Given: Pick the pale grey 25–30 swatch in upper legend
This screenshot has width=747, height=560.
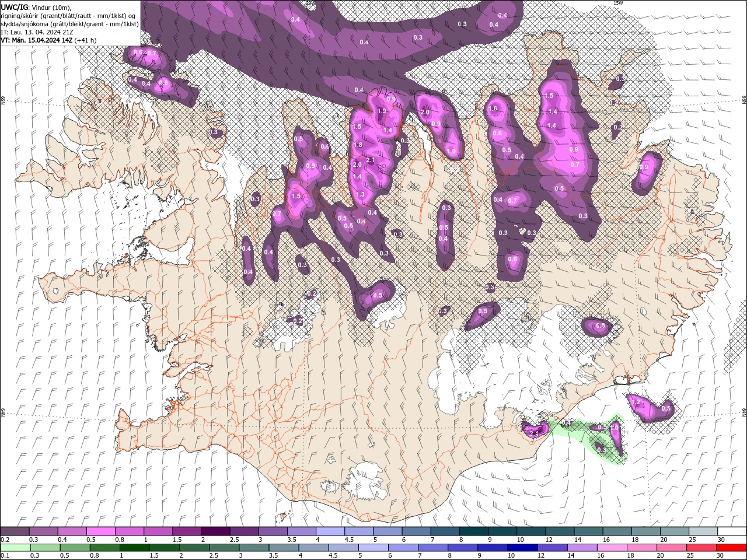Looking at the screenshot, I should tap(703, 531).
